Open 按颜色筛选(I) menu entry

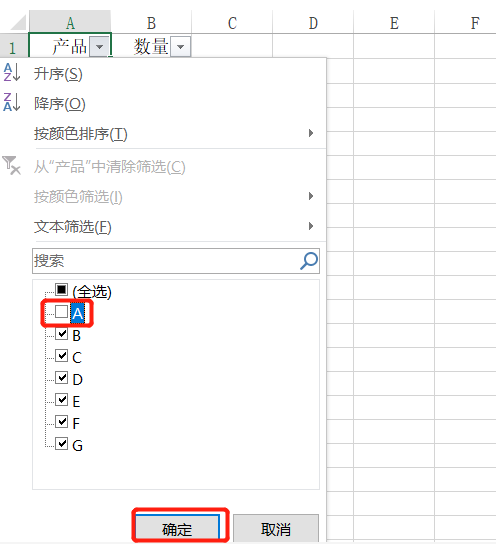78,197
